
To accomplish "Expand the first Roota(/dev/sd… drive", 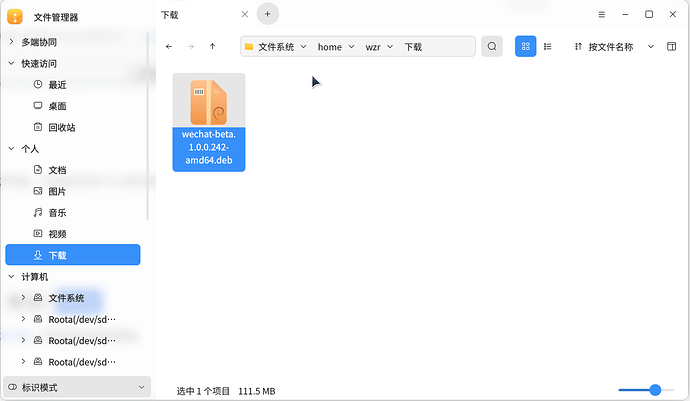I will click(23, 319).
